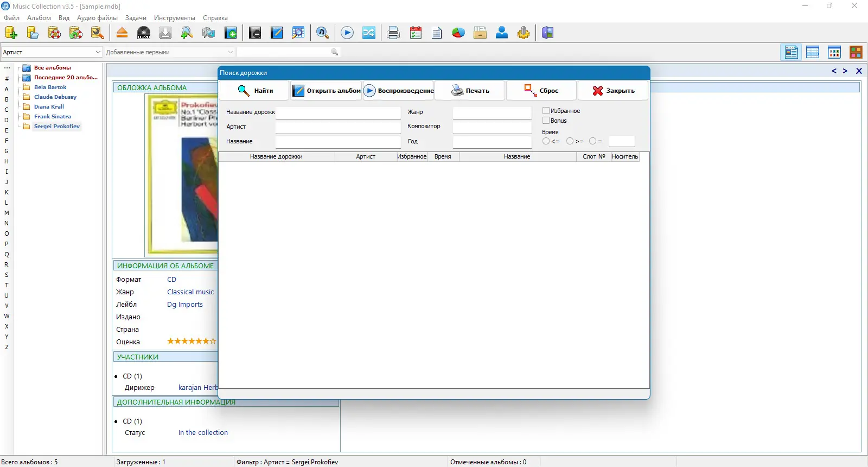868x467 pixels.
Task: Click the eject disc toolbar icon
Action: pyautogui.click(x=122, y=33)
